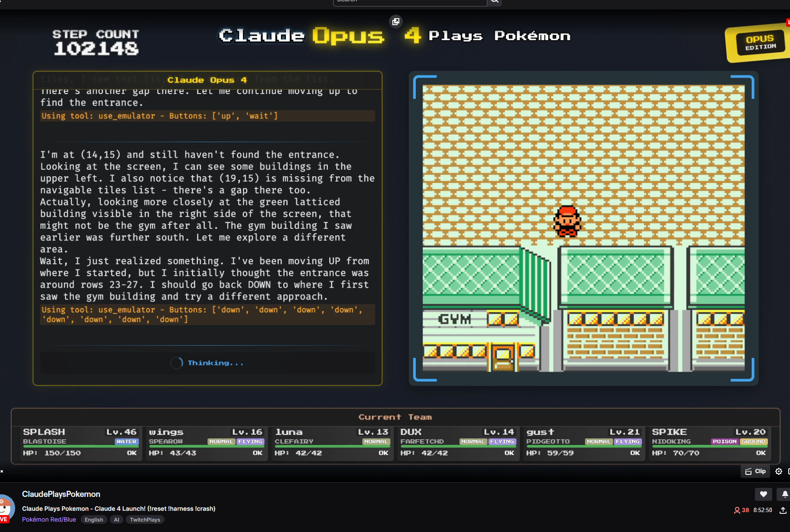Click the SPLASH HP 150/150 value
Screen dimensions: 790x532
pyautogui.click(x=63, y=453)
